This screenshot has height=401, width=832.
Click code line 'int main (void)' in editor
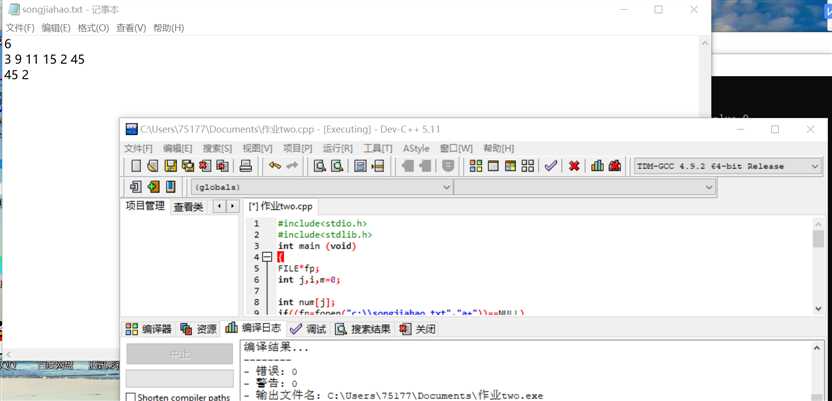pyautogui.click(x=317, y=246)
